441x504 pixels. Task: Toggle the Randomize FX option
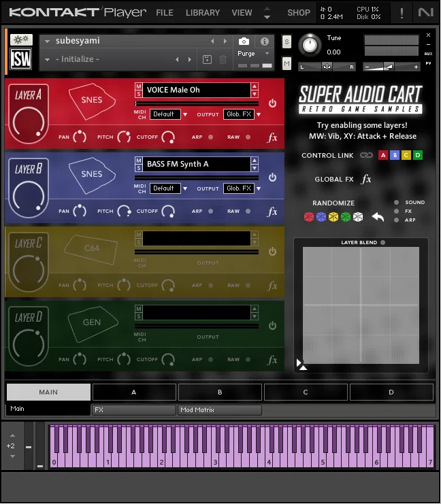click(x=396, y=211)
